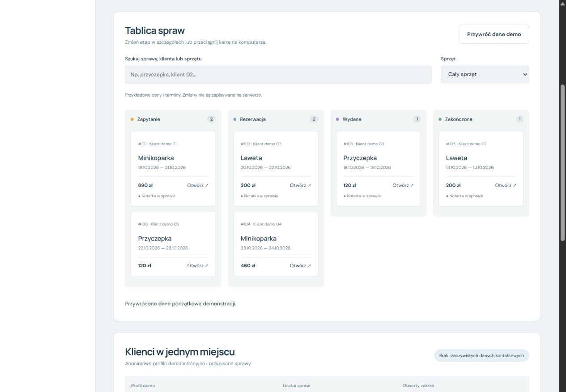This screenshot has width=566, height=392.
Task: Click the Wydane column count badge
Action: (x=417, y=119)
